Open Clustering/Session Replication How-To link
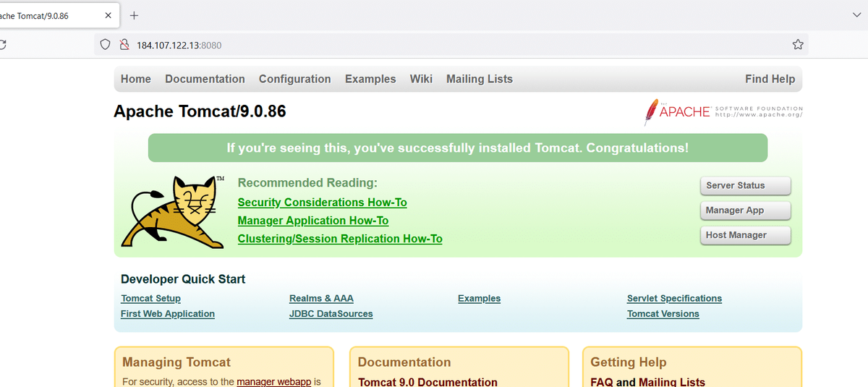Image resolution: width=868 pixels, height=387 pixels. (x=340, y=239)
